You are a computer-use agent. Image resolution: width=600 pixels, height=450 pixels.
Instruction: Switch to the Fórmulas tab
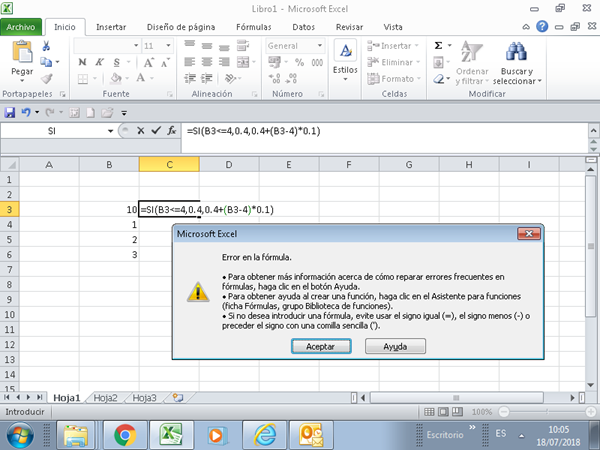pos(254,27)
